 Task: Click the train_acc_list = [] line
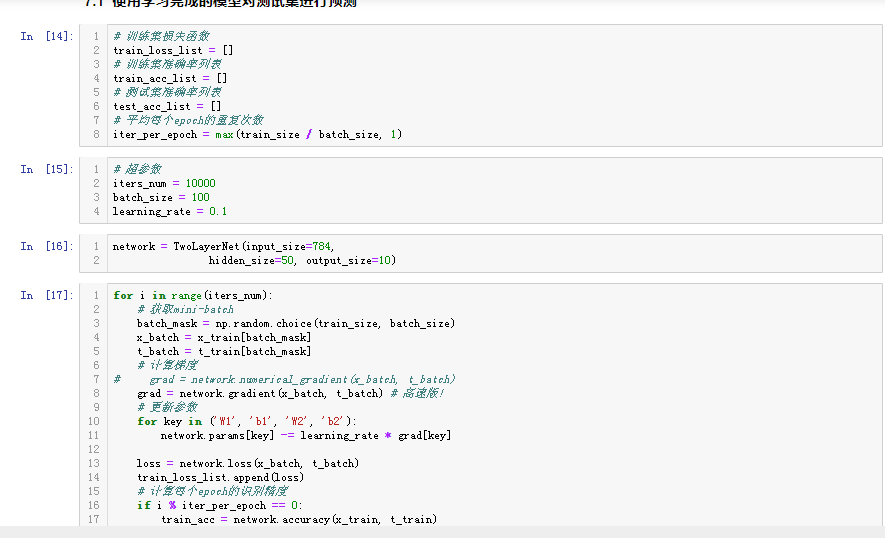170,78
